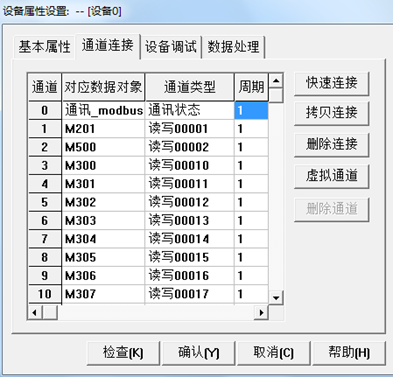Select the M300 data object cell
393x377 pixels.
[103, 165]
